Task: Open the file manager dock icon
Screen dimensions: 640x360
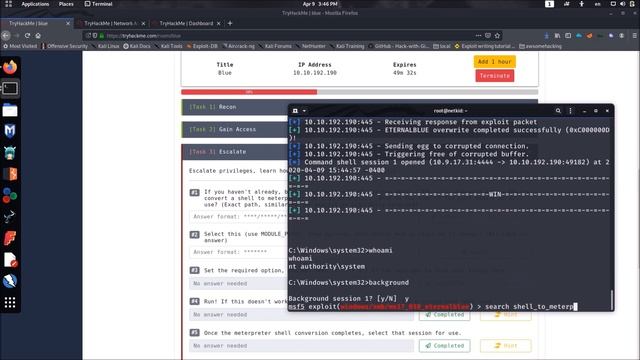Action: click(x=10, y=110)
